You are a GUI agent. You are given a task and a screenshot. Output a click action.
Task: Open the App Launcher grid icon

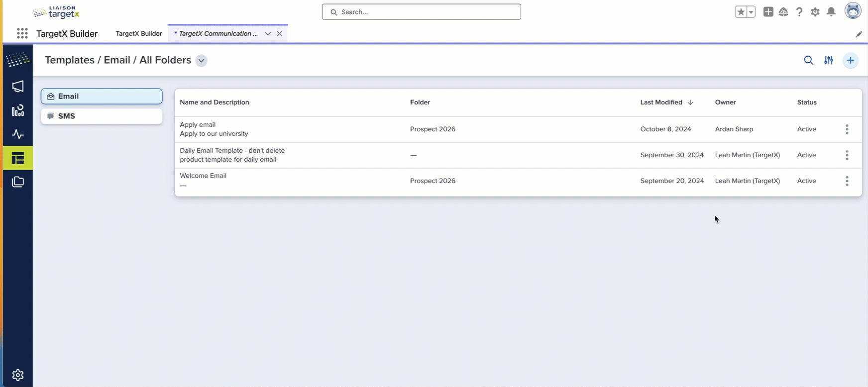pos(22,33)
